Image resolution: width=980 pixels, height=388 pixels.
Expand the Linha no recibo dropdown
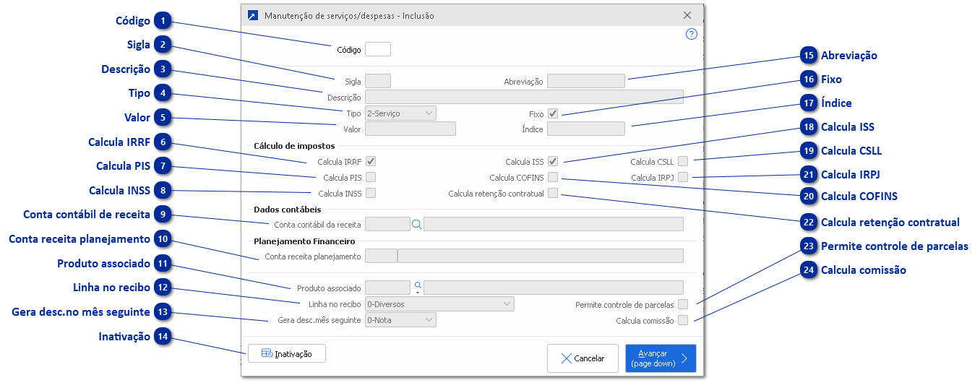439,304
